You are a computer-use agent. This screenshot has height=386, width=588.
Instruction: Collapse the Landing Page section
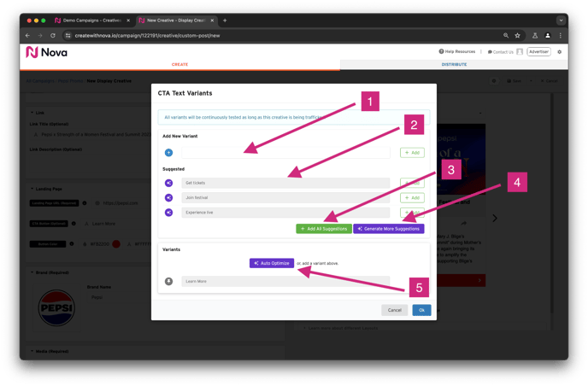(x=32, y=189)
